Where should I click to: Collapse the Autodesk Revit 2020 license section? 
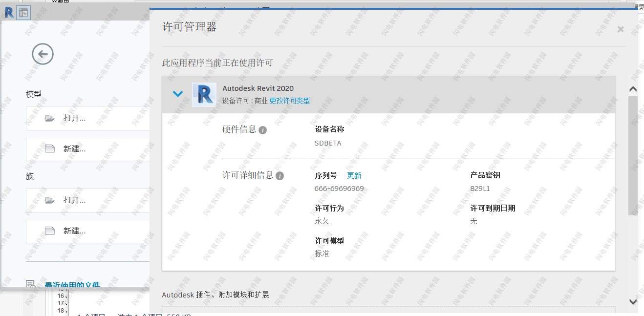coord(178,94)
